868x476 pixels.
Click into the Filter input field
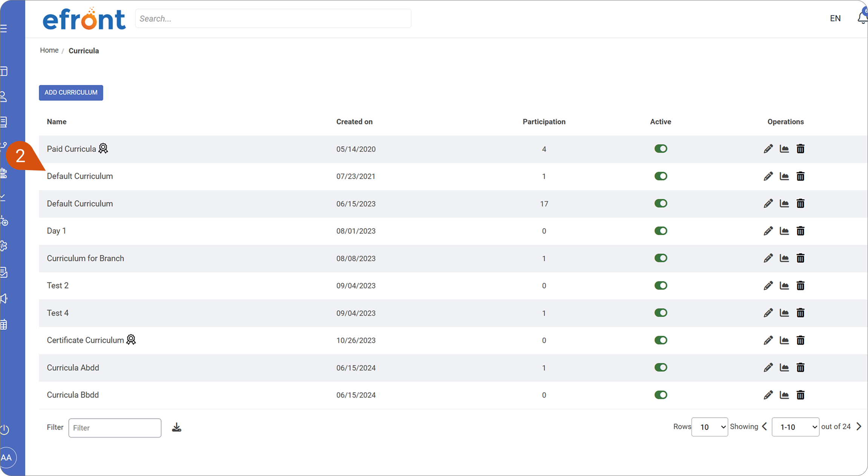point(115,428)
